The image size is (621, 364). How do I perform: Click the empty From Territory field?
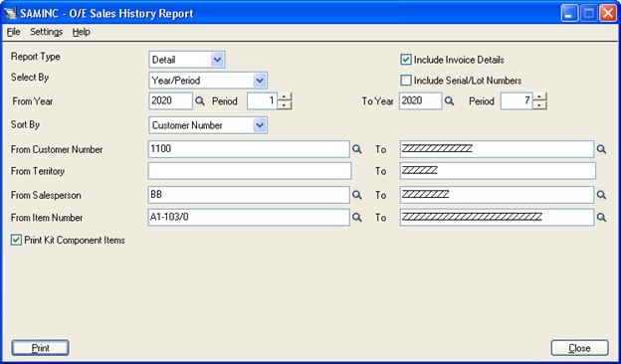pos(250,171)
